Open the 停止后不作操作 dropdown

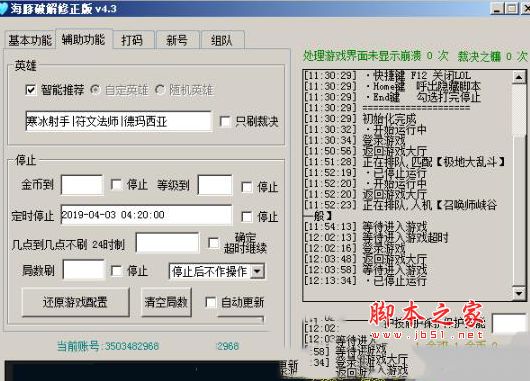[258, 271]
